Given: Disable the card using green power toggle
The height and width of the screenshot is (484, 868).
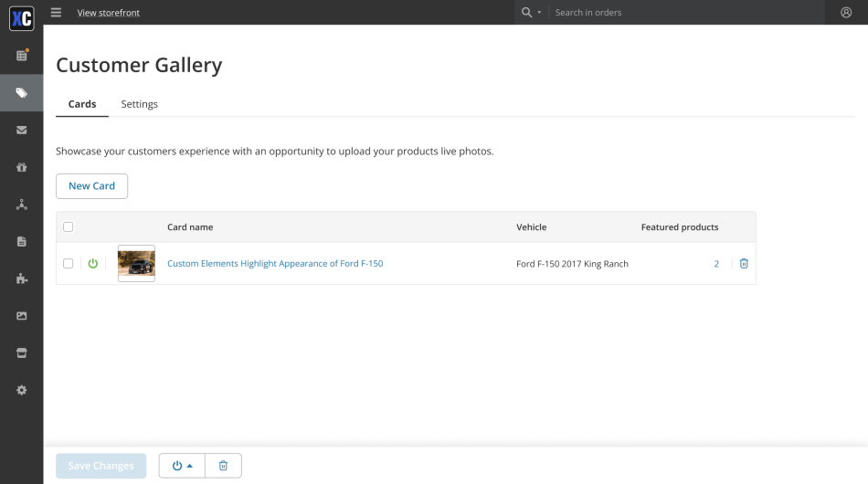Looking at the screenshot, I should 92,264.
